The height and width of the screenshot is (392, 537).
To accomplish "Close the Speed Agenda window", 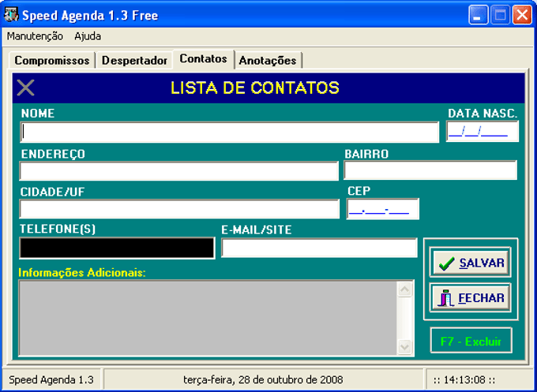I will click(x=522, y=15).
